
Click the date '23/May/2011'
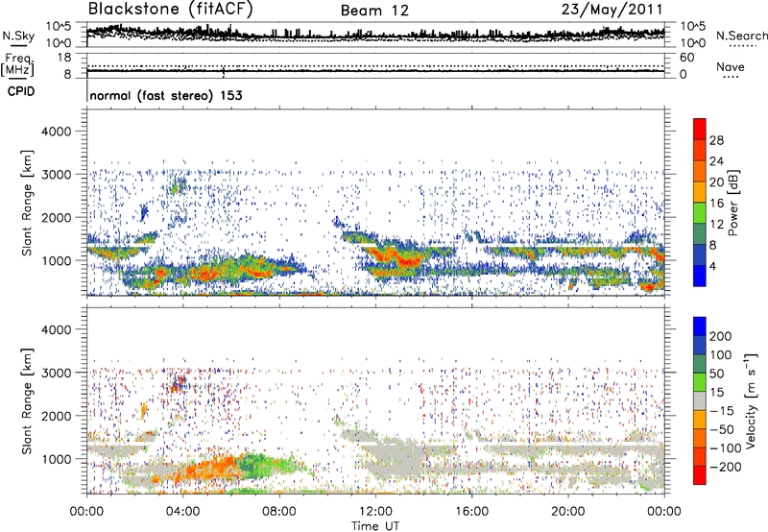coord(612,10)
